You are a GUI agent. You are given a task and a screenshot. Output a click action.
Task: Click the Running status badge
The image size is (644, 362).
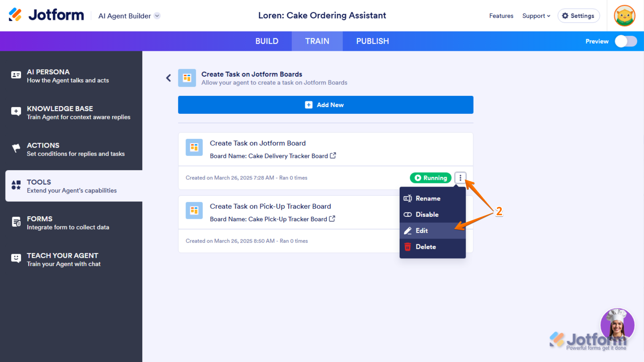click(430, 178)
